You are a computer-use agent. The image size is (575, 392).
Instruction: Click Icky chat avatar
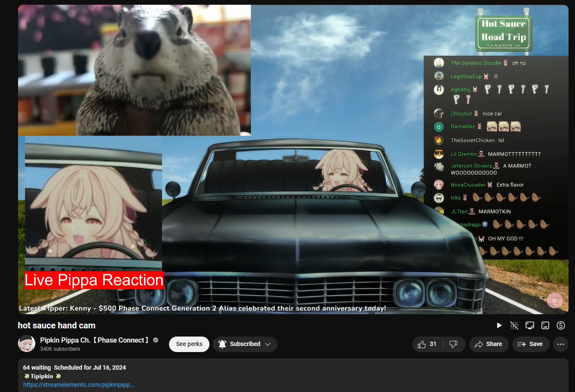439,198
